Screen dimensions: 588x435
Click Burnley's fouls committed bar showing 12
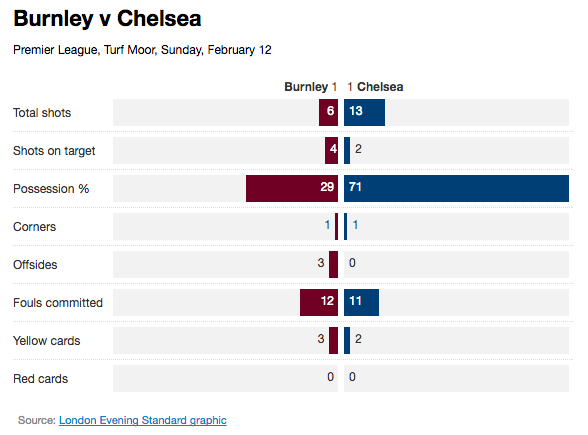point(319,302)
